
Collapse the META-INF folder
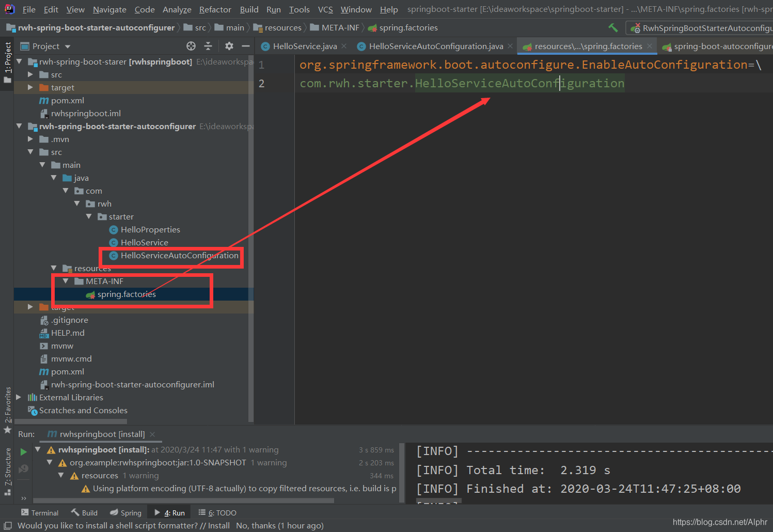tap(66, 281)
